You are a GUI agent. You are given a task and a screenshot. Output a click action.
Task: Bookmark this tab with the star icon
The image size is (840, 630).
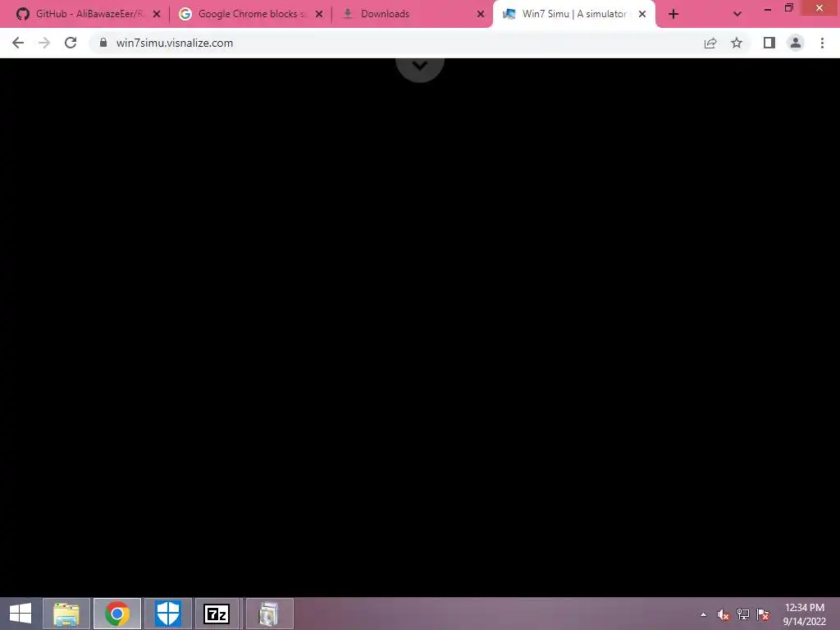point(737,43)
